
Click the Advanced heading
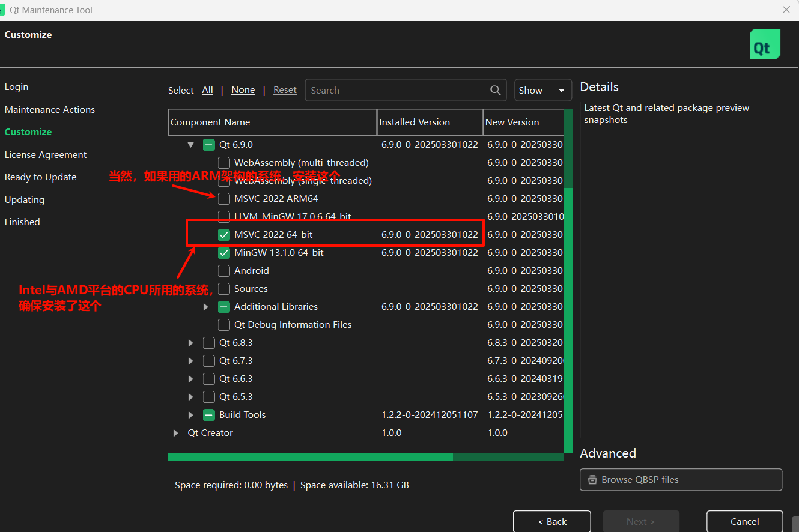(x=608, y=453)
